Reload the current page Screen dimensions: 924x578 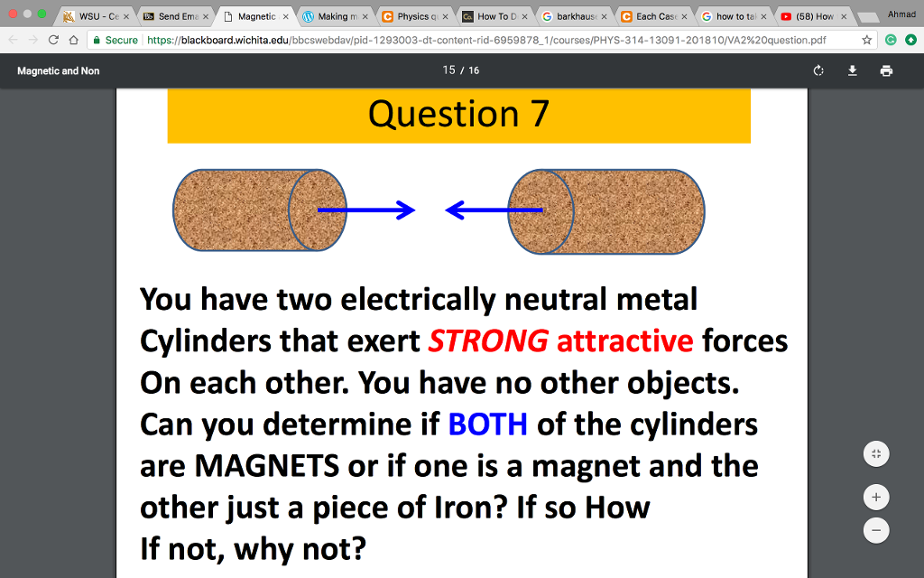(x=52, y=40)
